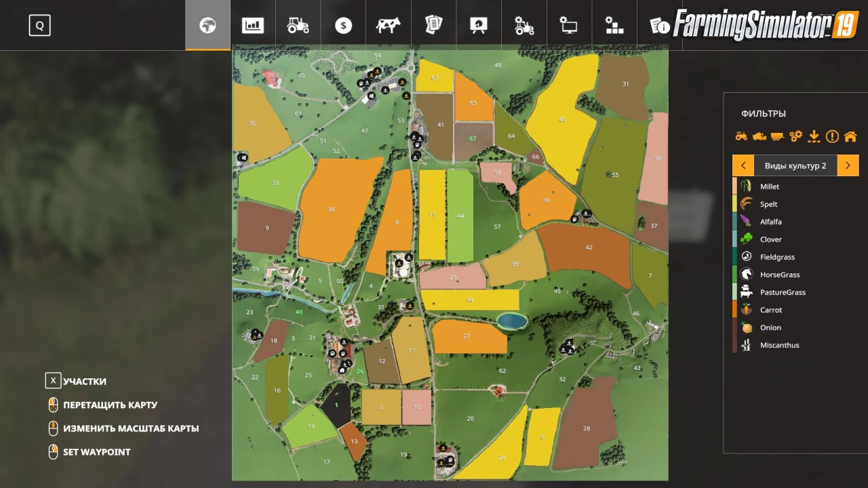The width and height of the screenshot is (868, 488).
Task: Open the display settings monitor tab
Action: click(568, 26)
